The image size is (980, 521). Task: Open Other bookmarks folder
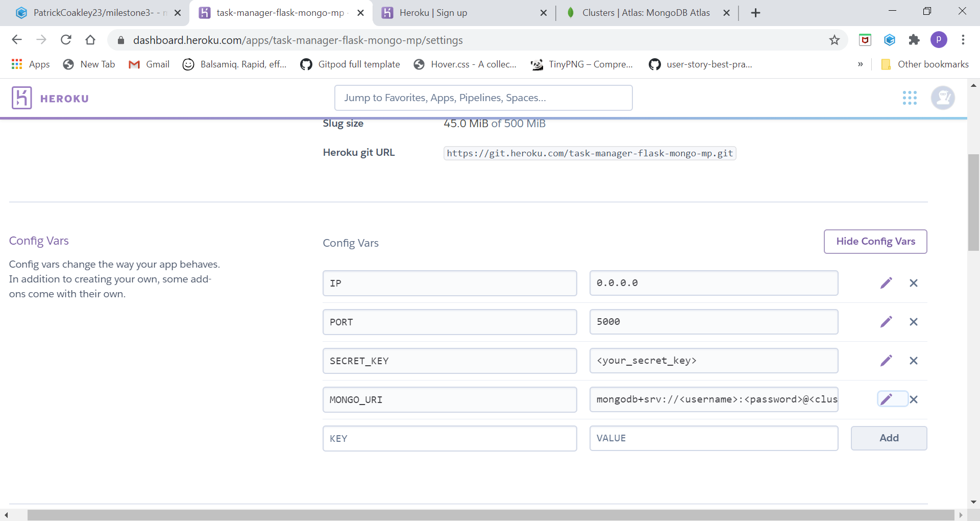(924, 64)
